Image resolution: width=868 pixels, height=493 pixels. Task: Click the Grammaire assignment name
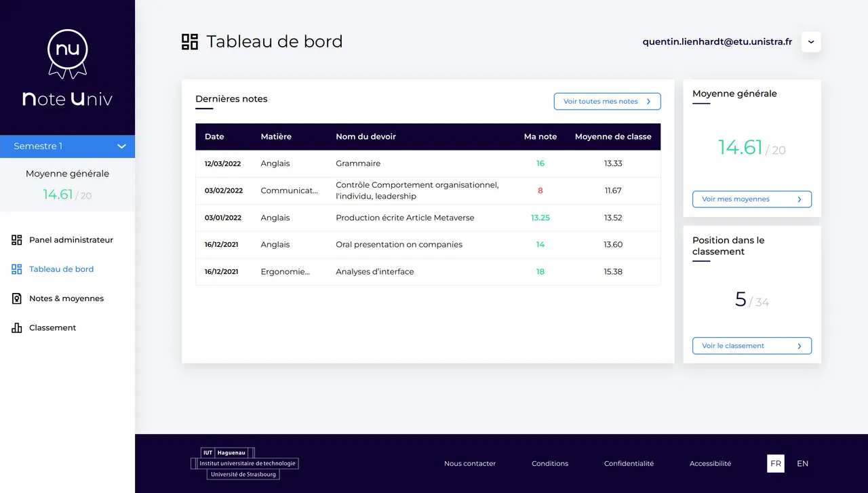pyautogui.click(x=358, y=163)
